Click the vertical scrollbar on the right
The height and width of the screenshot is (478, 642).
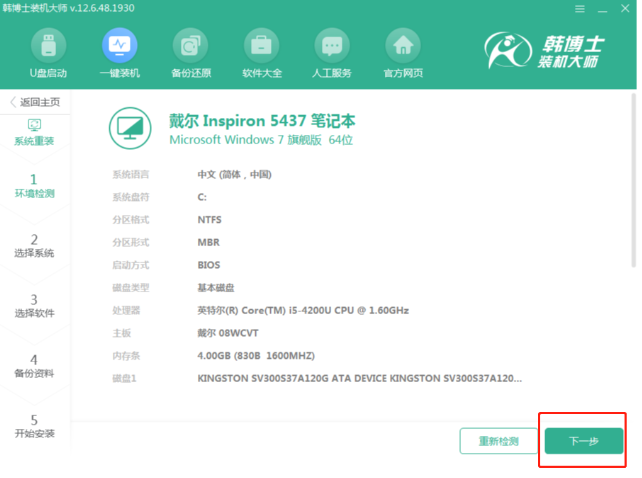pos(633,180)
